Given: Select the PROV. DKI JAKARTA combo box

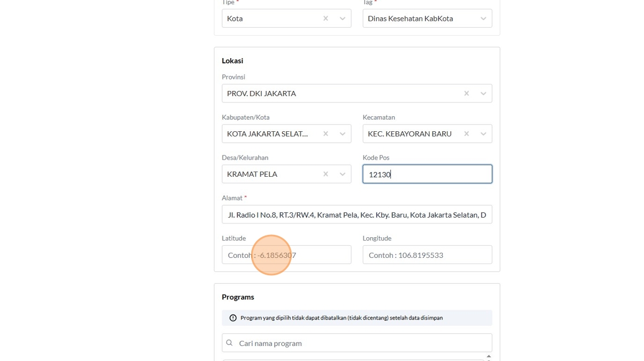Looking at the screenshot, I should [339, 93].
